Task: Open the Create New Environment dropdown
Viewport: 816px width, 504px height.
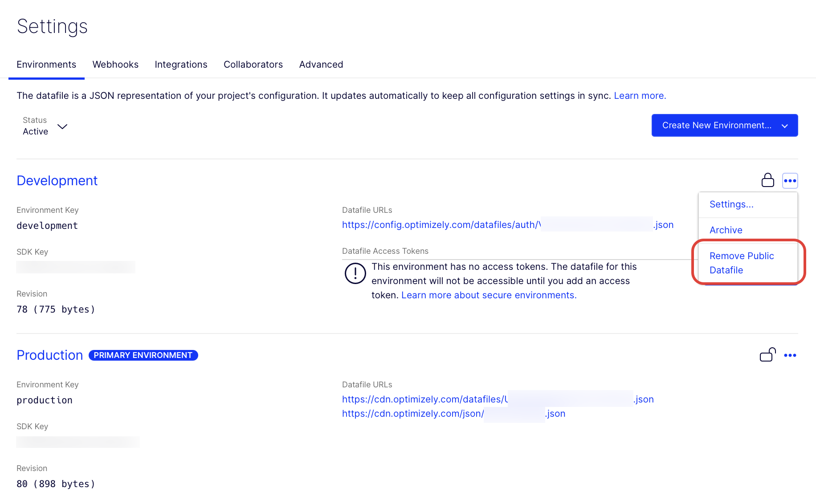Action: (x=724, y=126)
